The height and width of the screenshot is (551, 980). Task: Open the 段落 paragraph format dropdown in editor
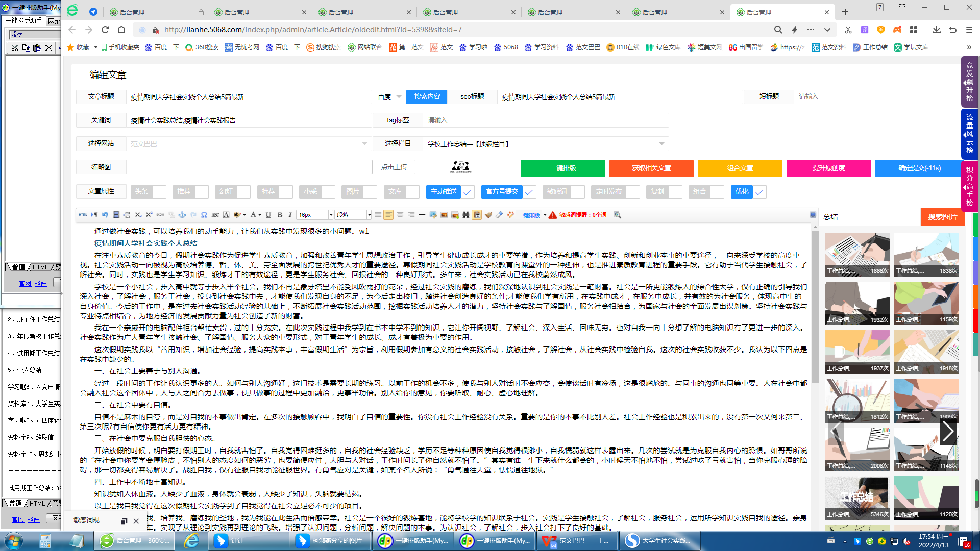tap(353, 215)
